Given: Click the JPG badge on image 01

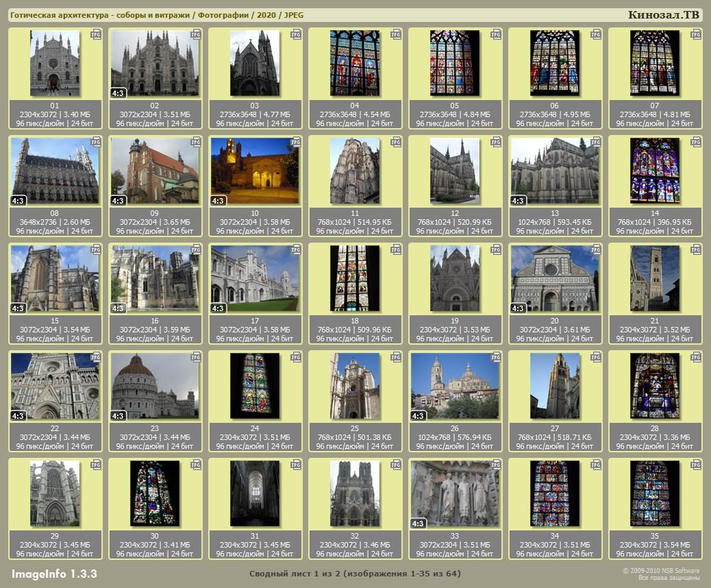Looking at the screenshot, I should (97, 34).
